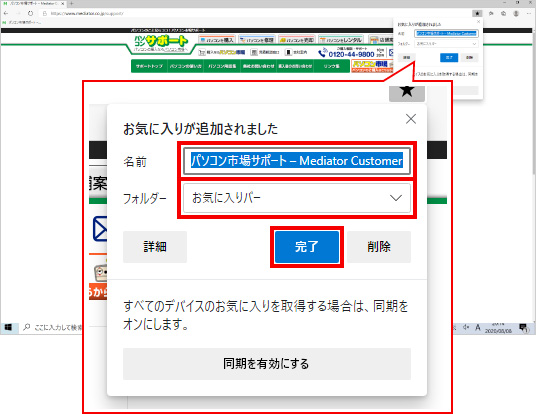Click the browser back arrow
This screenshot has width=536, height=414.
coord(6,13)
